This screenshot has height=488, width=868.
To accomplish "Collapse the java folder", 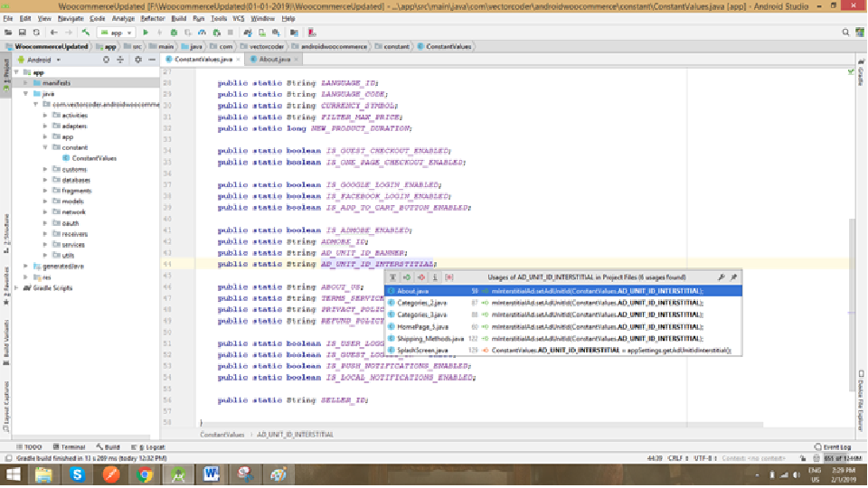I will pyautogui.click(x=25, y=94).
